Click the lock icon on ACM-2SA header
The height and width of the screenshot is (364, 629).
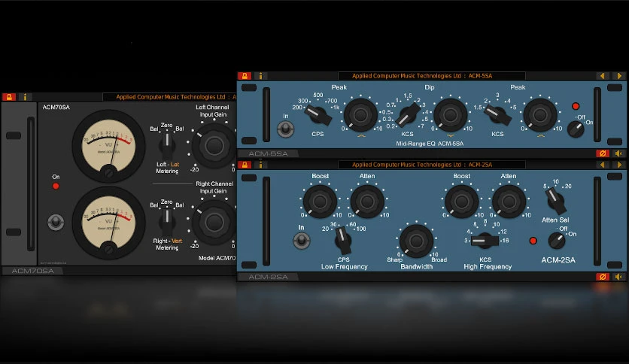(x=245, y=165)
